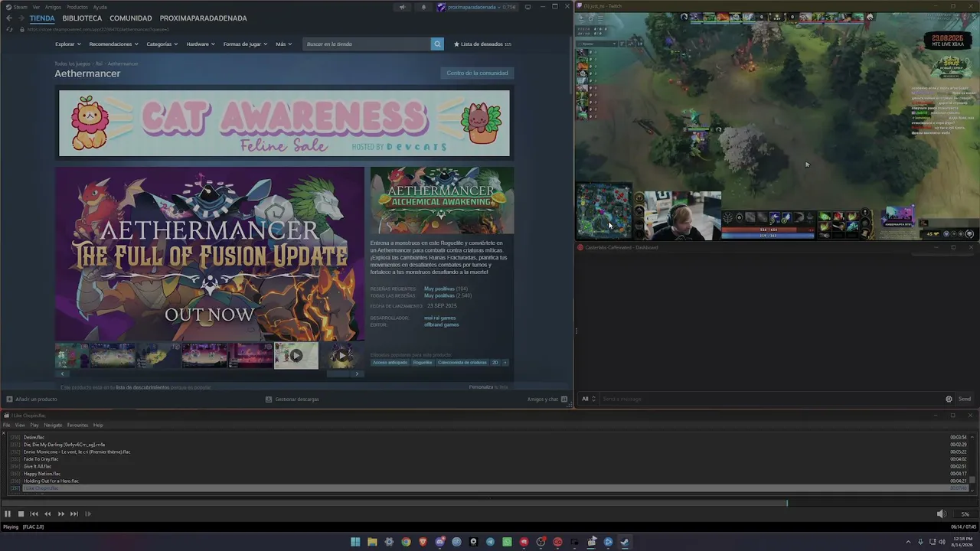
Task: Show hidden system tray icons
Action: [x=909, y=542]
